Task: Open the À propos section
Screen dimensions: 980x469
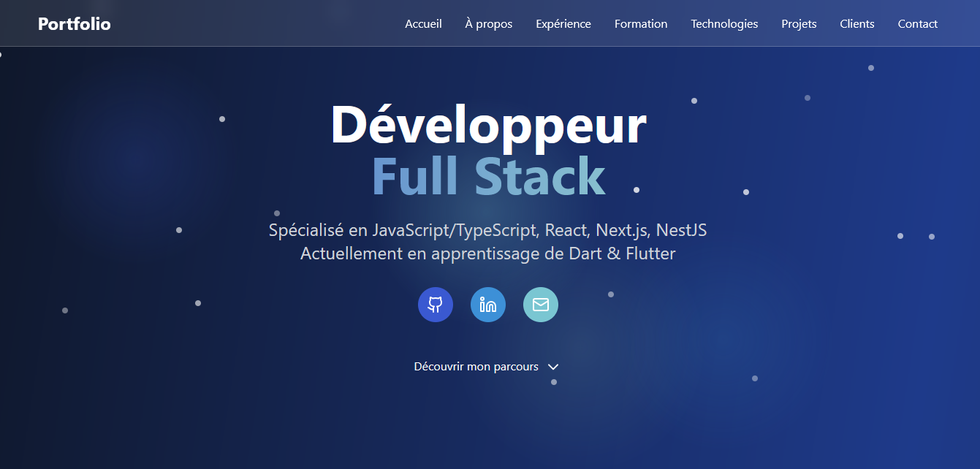Action: (x=487, y=23)
